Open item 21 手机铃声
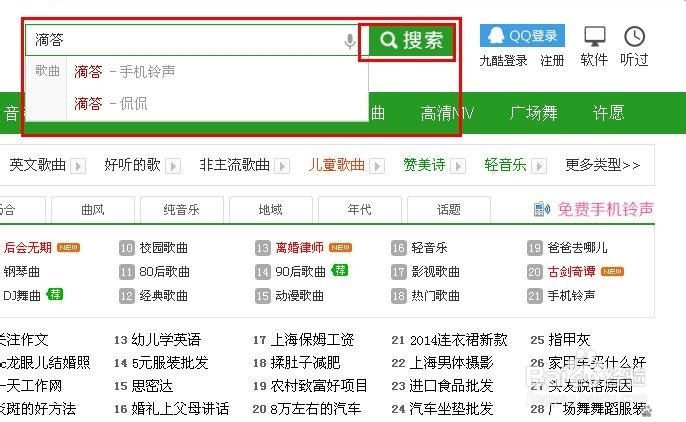 [x=571, y=296]
